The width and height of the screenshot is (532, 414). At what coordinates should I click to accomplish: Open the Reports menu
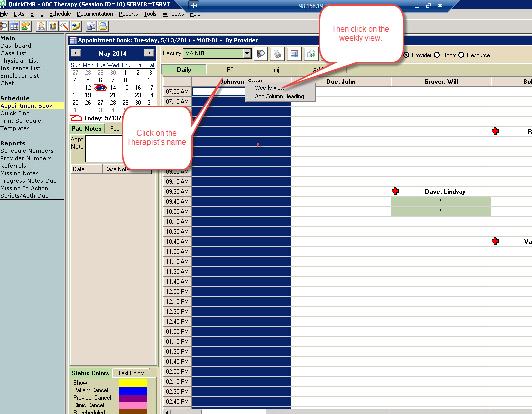[128, 14]
